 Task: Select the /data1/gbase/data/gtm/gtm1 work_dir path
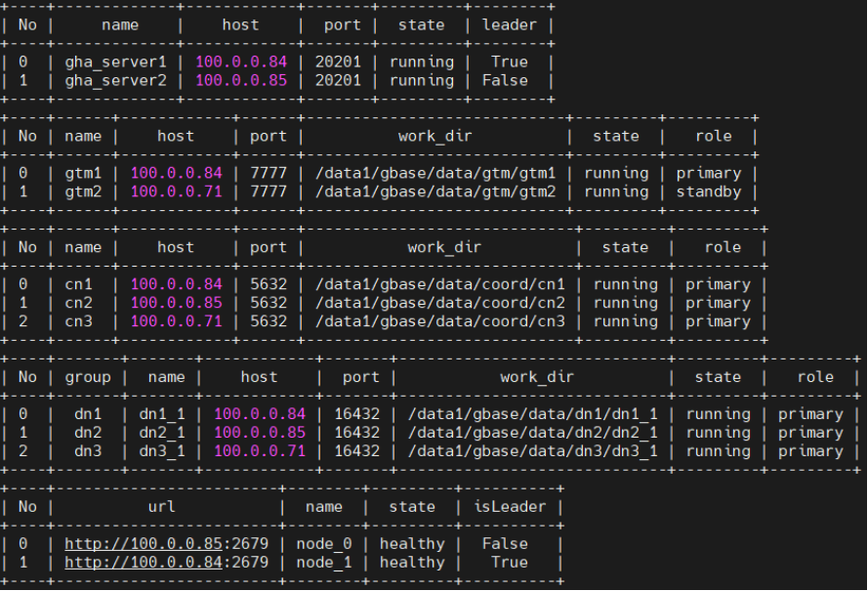pyautogui.click(x=434, y=174)
